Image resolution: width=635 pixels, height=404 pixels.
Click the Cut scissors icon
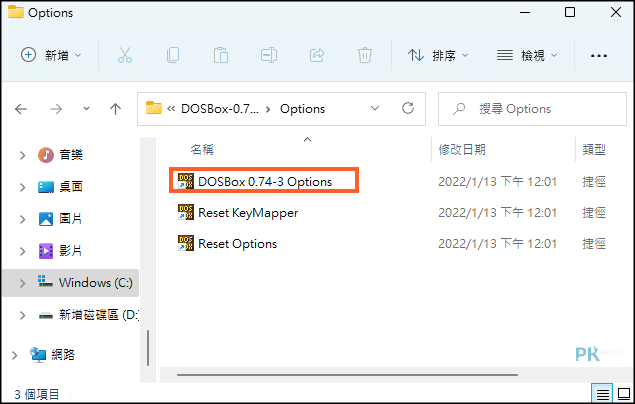(x=125, y=55)
